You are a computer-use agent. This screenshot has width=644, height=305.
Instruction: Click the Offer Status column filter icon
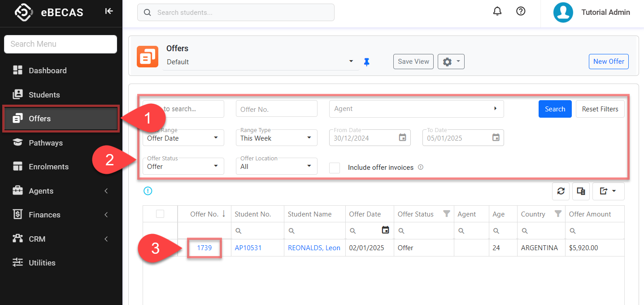[446, 214]
